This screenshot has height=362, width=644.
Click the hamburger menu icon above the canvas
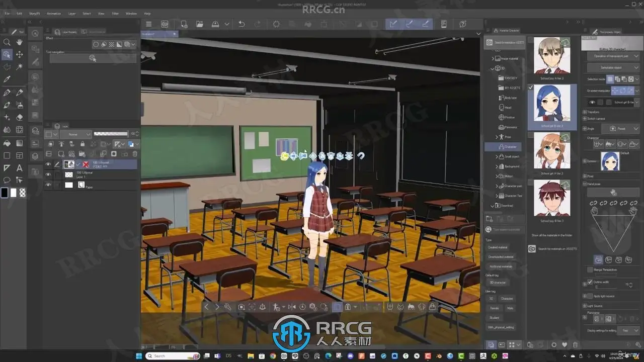[148, 24]
